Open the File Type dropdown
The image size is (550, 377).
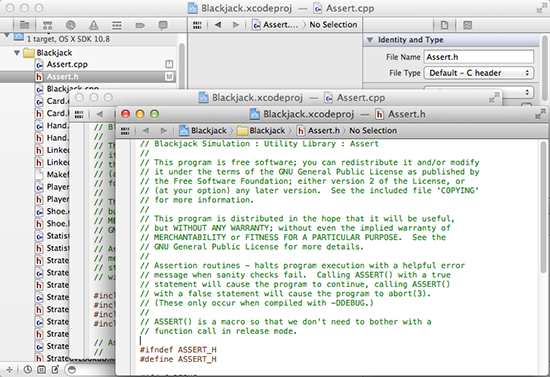(x=479, y=73)
